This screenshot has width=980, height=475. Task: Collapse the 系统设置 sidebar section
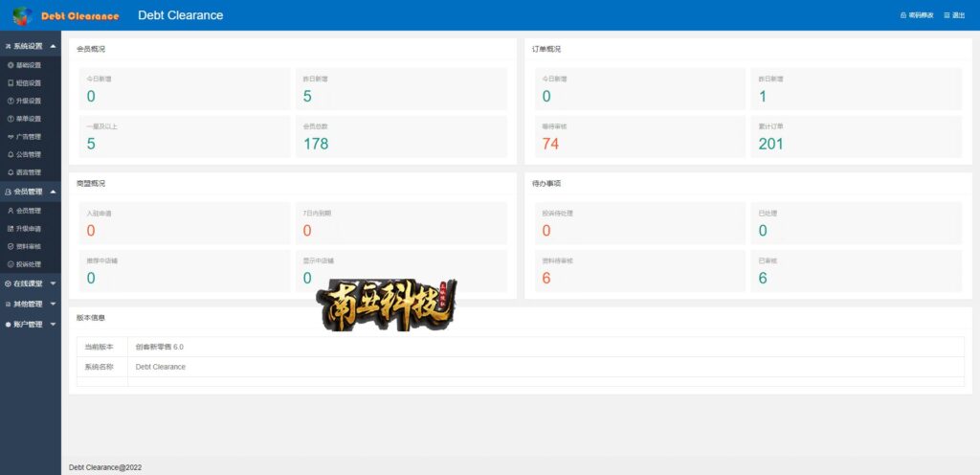(x=31, y=46)
